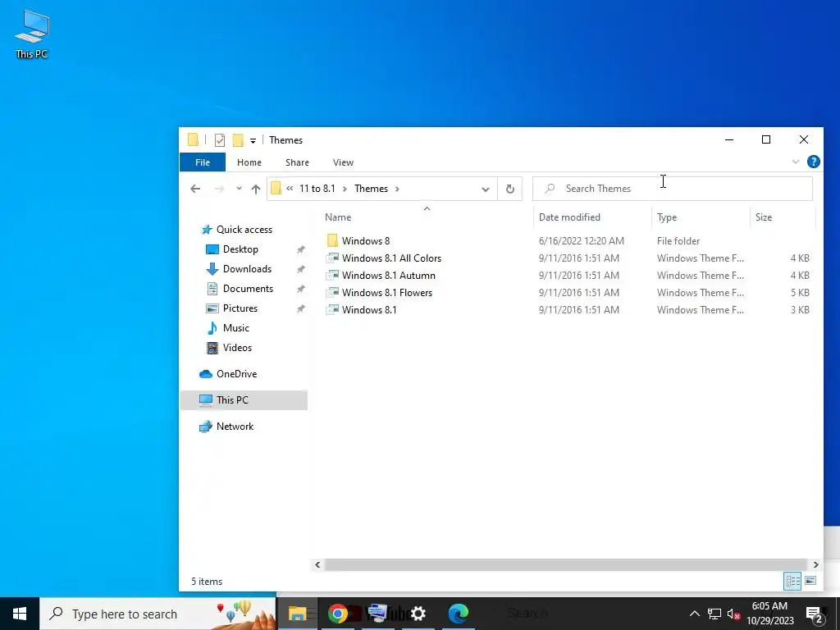
Task: Click the 'File folder' type cell
Action: click(678, 241)
